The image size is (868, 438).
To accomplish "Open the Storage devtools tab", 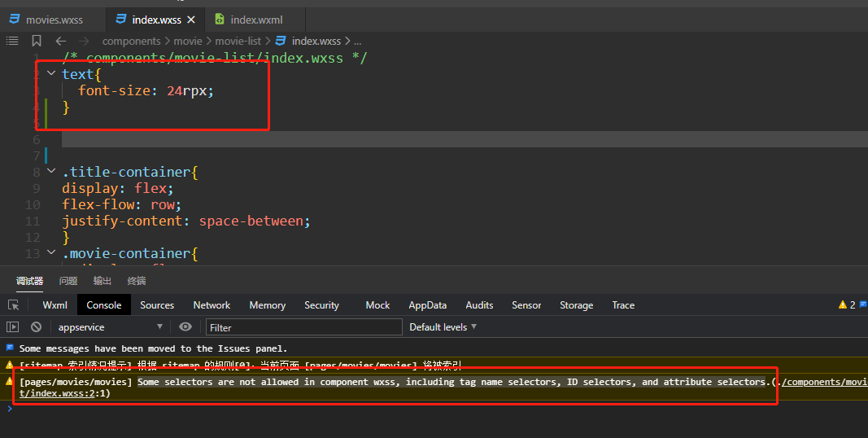I will 576,305.
